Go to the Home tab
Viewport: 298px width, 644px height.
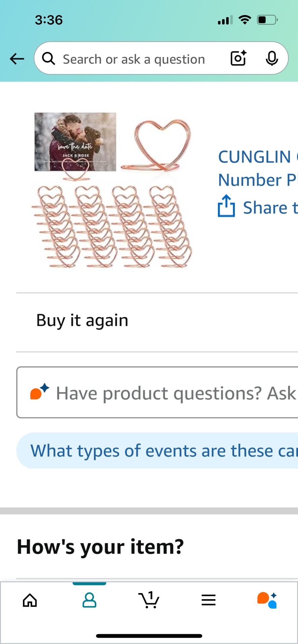pos(30,600)
